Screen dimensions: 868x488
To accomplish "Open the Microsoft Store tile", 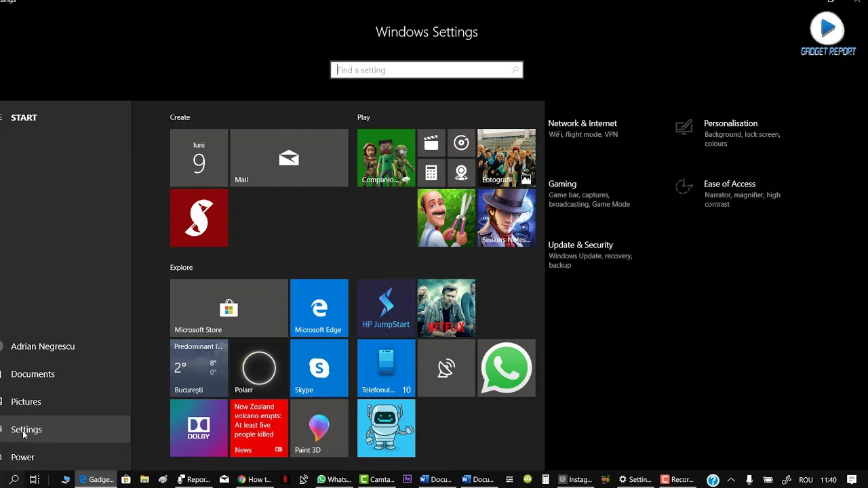I will [x=229, y=308].
